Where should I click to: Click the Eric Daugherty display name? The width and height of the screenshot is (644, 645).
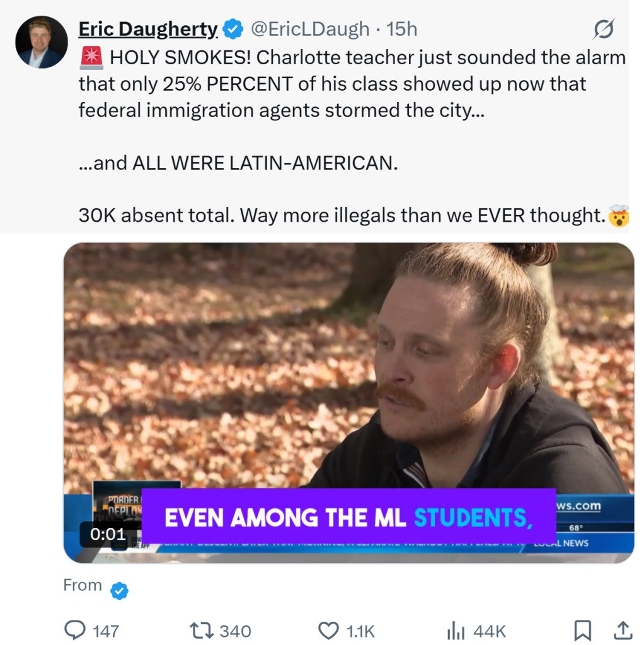click(147, 29)
